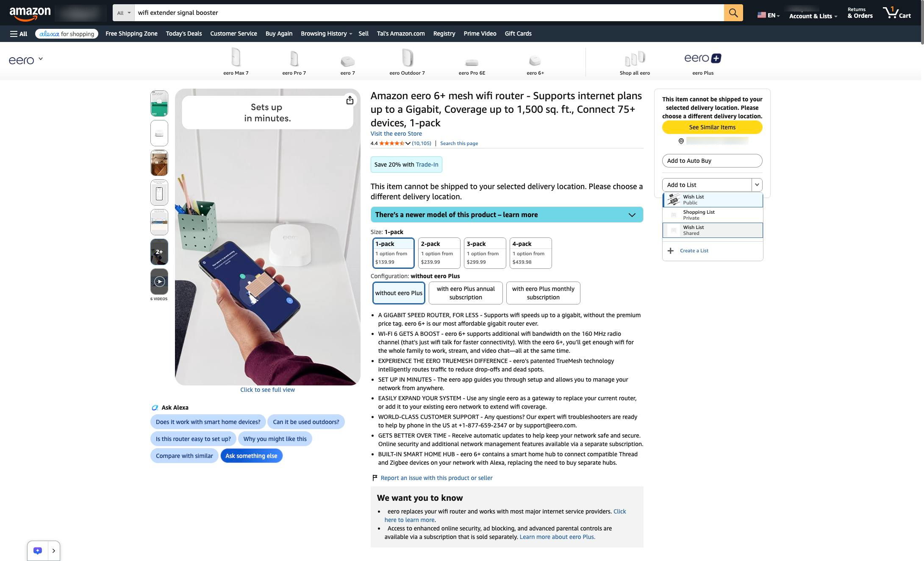Open Today's Deals in navigation
Viewport: 924px width, 561px height.
[x=184, y=33]
